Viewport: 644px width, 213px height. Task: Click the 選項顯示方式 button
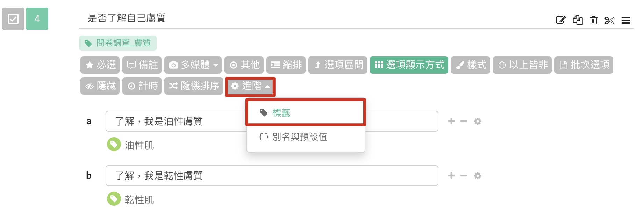point(409,65)
